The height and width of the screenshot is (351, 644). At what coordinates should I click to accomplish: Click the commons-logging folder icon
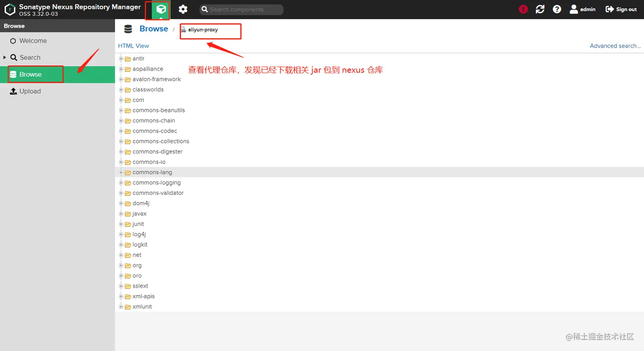(x=128, y=183)
